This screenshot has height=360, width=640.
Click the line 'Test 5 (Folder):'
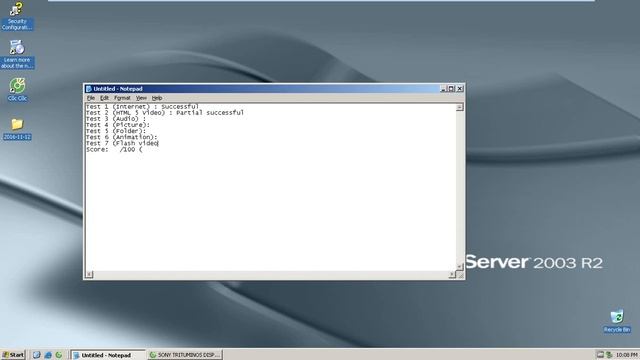[x=116, y=131]
